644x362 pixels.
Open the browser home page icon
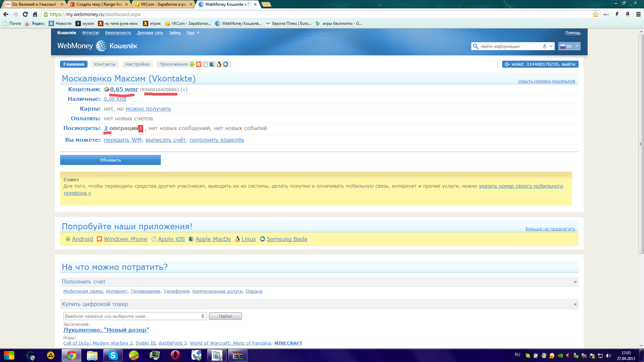tap(35, 14)
